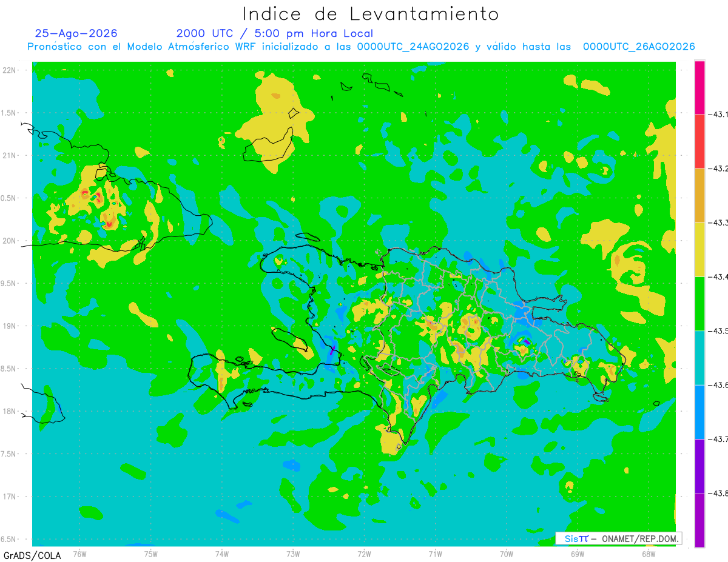The height and width of the screenshot is (562, 728).
Task: Click the latitude label '18N'
Action: (x=10, y=411)
